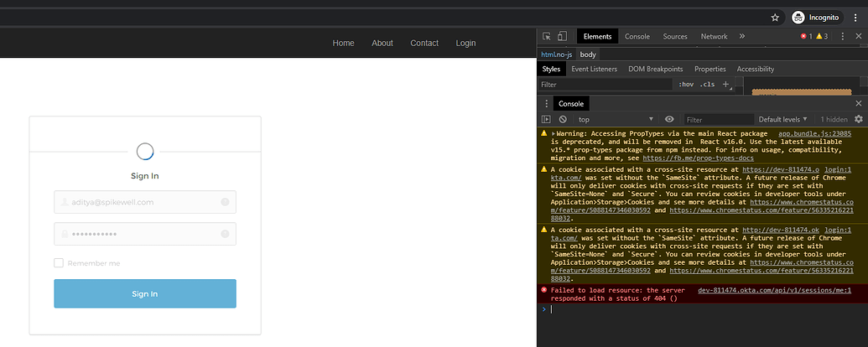Check the Remember me checkbox
Screen dimensions: 868x347
(59, 263)
